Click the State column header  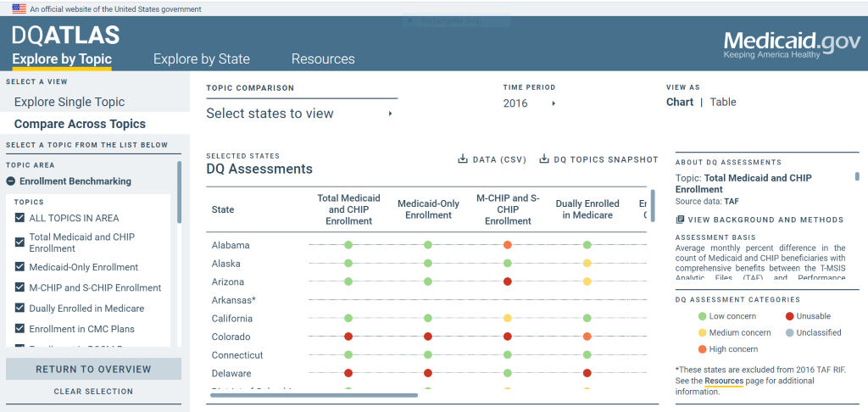coord(223,209)
